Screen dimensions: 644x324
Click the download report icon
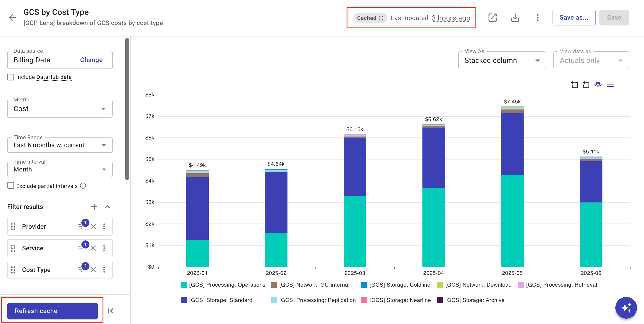(515, 18)
